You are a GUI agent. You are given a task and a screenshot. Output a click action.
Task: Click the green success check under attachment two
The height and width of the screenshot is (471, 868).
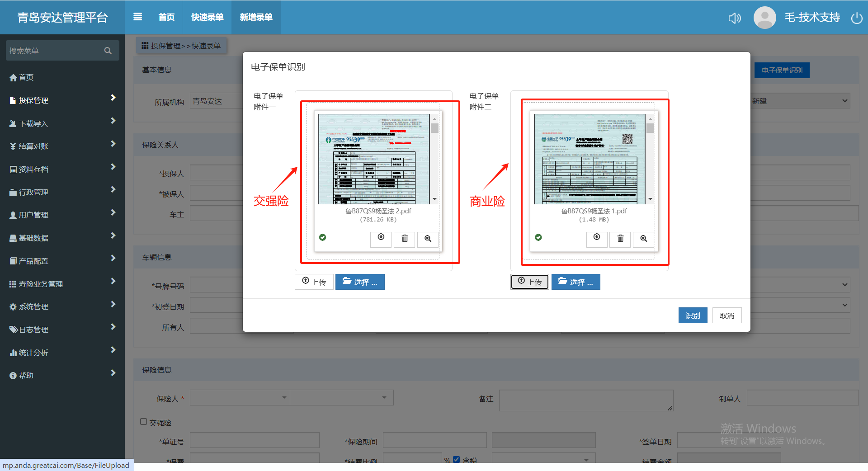(538, 237)
